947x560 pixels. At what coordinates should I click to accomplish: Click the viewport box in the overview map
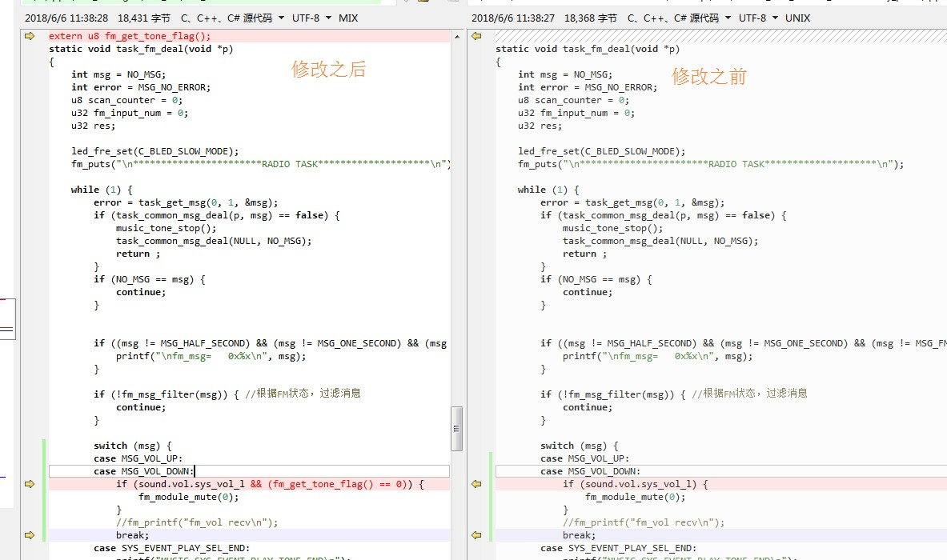tap(7, 318)
